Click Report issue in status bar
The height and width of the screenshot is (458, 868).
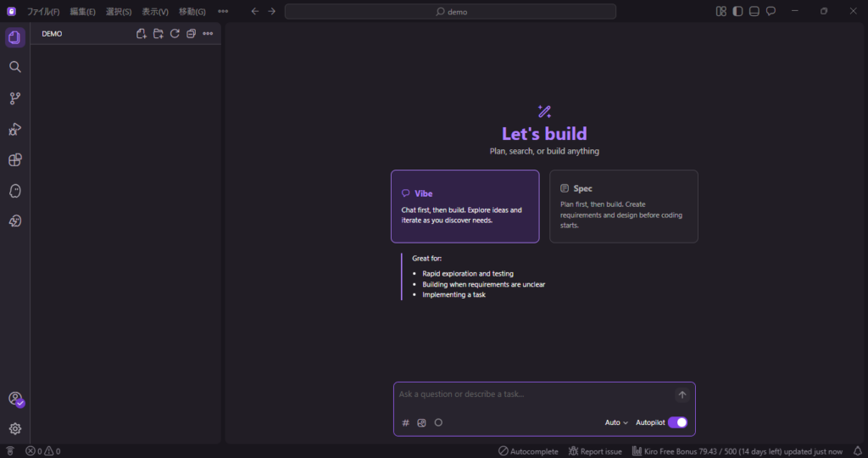[x=595, y=451]
